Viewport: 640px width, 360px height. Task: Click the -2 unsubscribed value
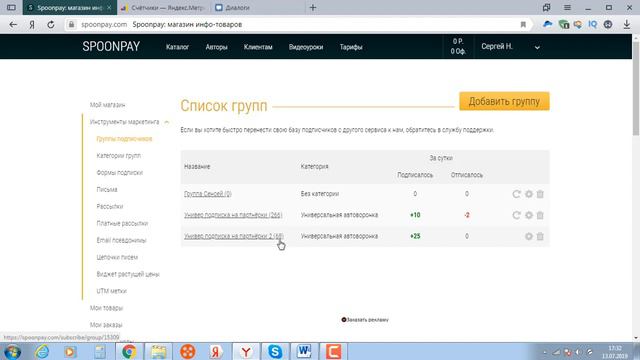pyautogui.click(x=467, y=215)
